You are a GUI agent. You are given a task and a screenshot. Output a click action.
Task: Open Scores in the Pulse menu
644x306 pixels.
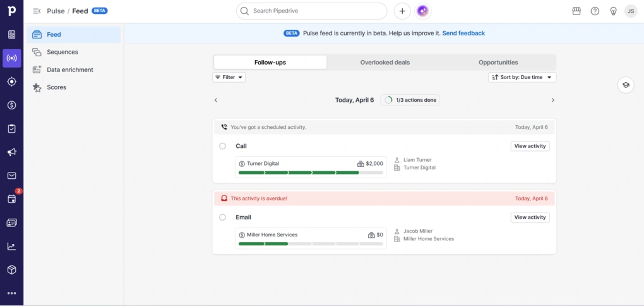point(74,87)
